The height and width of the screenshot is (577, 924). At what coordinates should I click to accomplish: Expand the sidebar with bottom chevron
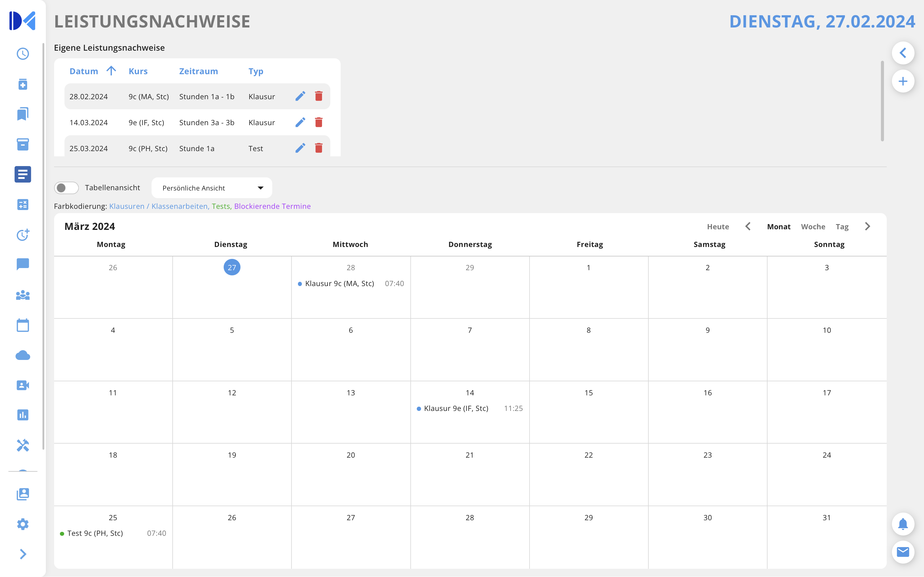23,554
